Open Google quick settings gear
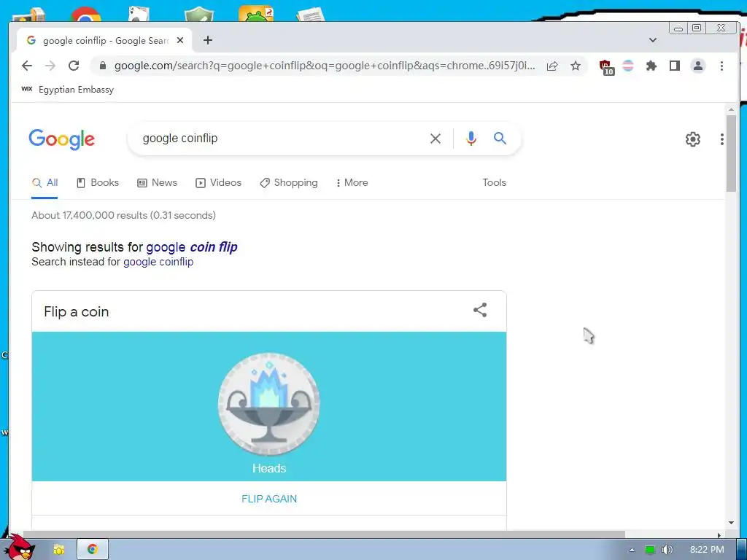 [693, 139]
